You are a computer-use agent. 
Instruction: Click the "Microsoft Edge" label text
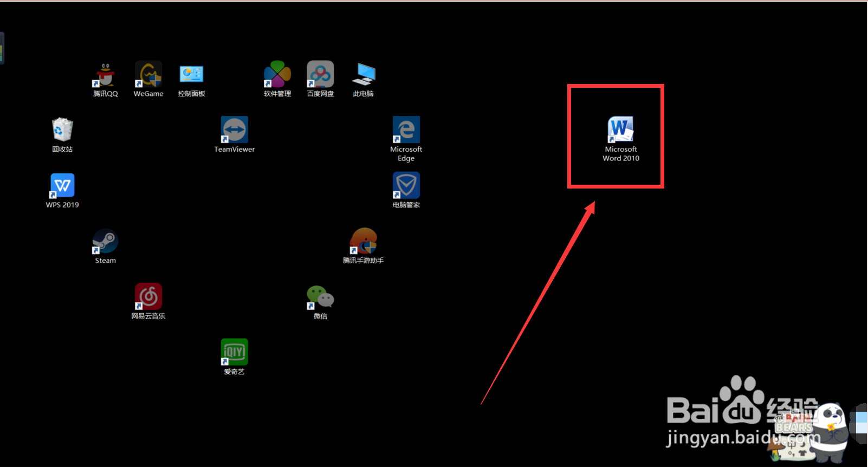coord(406,154)
